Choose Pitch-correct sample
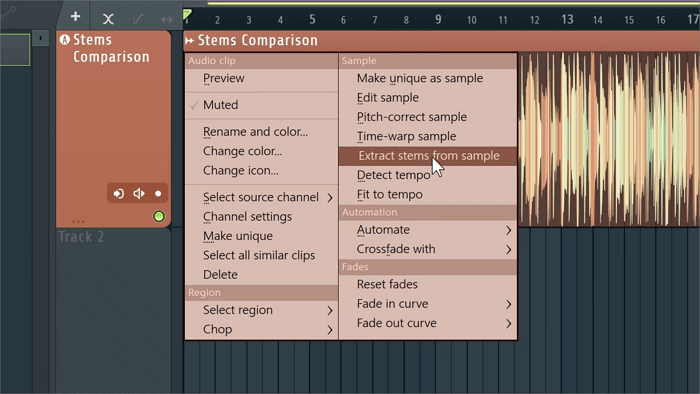Viewport: 700px width, 394px height. (x=428, y=117)
